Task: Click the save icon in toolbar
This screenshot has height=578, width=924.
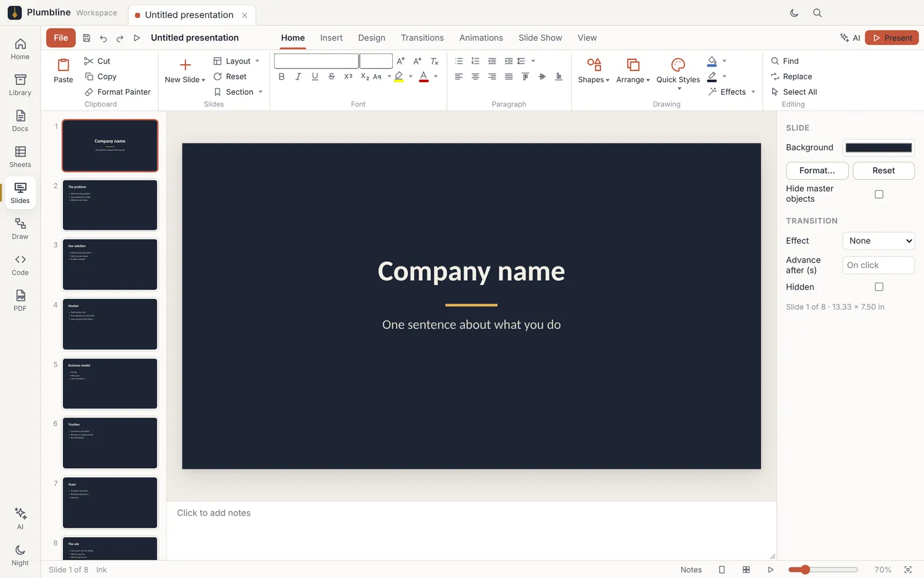Action: click(x=87, y=38)
